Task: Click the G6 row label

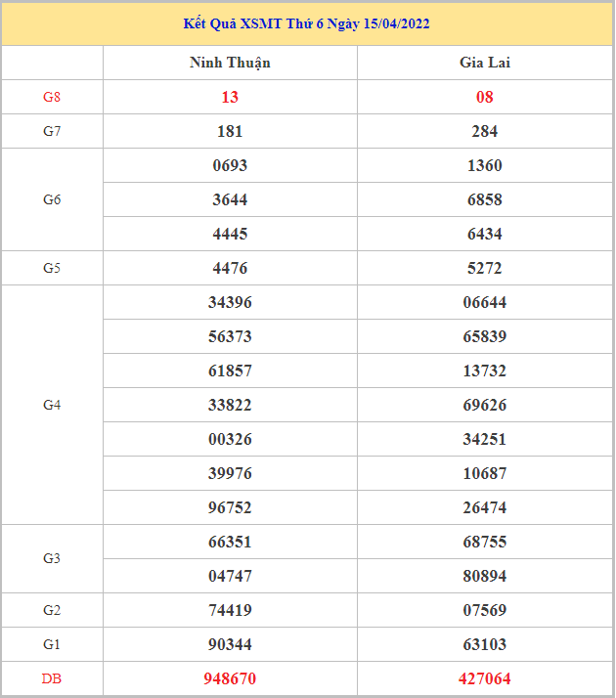Action: [52, 199]
